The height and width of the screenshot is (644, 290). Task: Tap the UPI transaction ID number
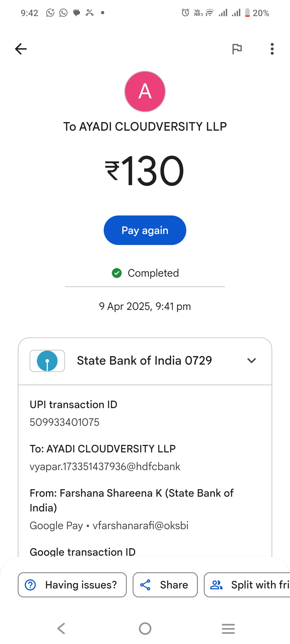[64, 422]
